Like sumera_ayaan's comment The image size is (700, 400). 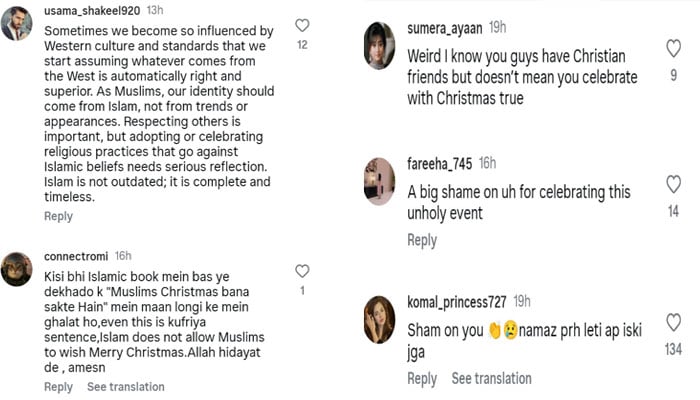click(x=673, y=48)
